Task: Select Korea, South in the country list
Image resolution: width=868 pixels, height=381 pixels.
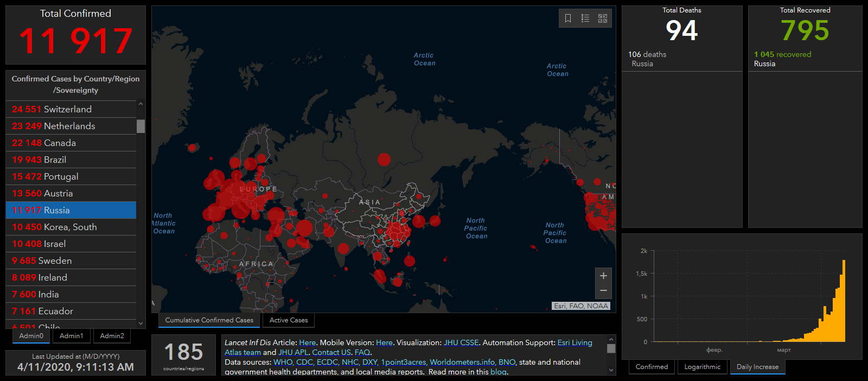Action: click(71, 227)
